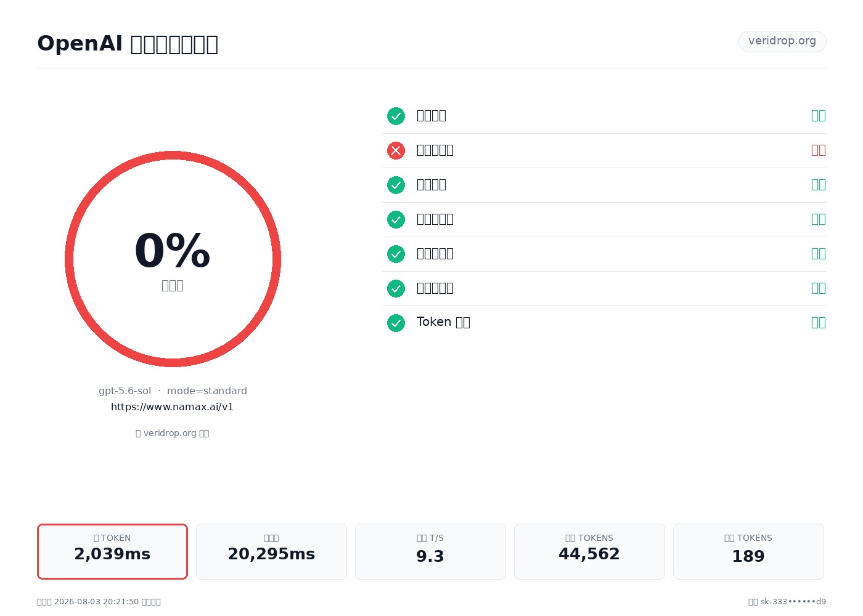Screen dimensions: 863x616
Task: Select the 9.3 T/S speed card
Action: click(x=430, y=551)
